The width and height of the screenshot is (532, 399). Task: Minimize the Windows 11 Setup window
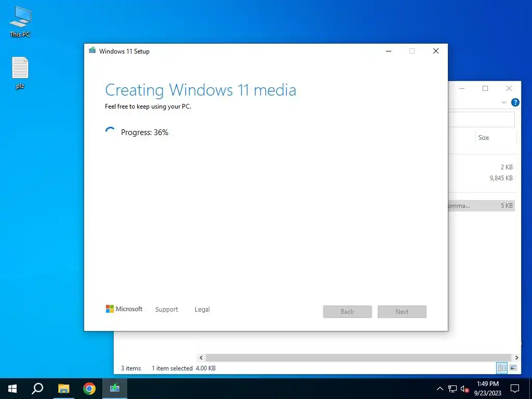point(389,51)
